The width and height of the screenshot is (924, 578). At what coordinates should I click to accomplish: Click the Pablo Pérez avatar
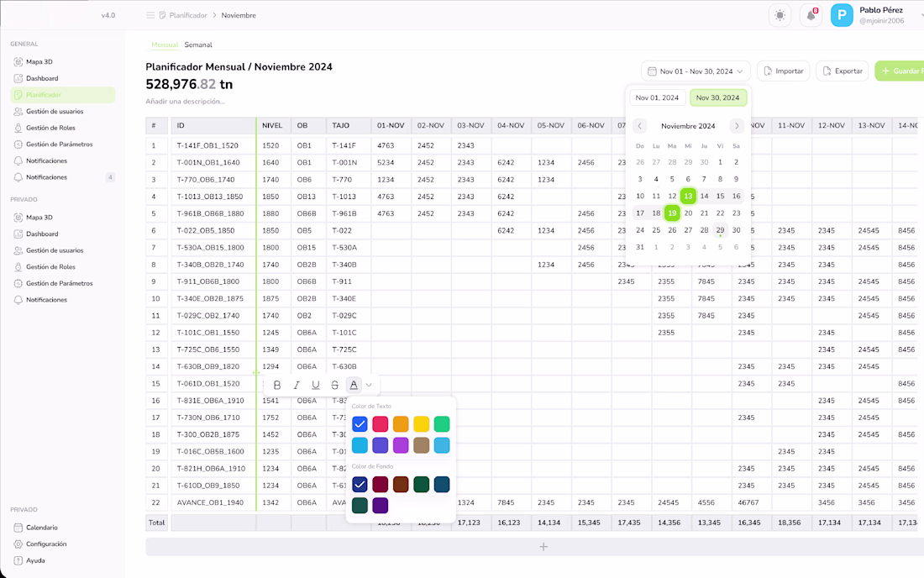point(842,15)
